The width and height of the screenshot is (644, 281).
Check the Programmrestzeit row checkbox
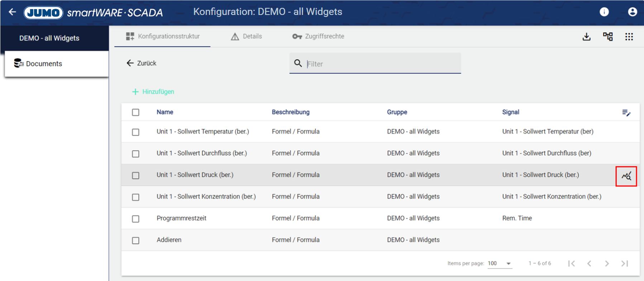click(135, 219)
